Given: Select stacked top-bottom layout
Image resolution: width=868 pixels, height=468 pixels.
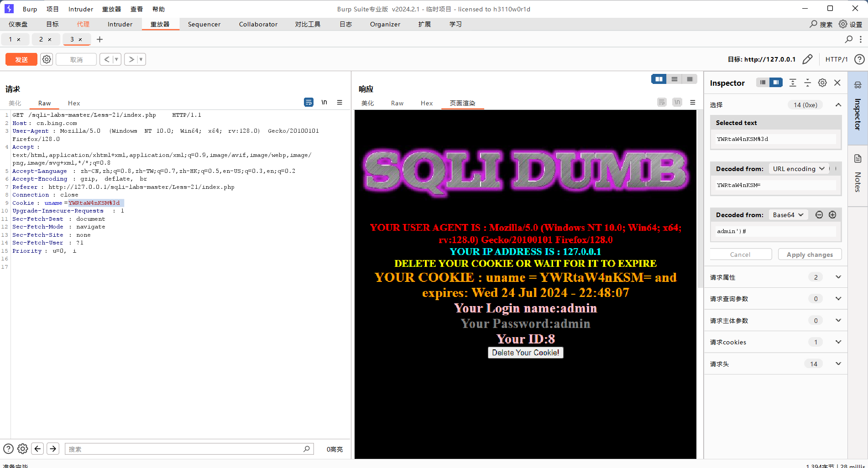Looking at the screenshot, I should tap(675, 79).
